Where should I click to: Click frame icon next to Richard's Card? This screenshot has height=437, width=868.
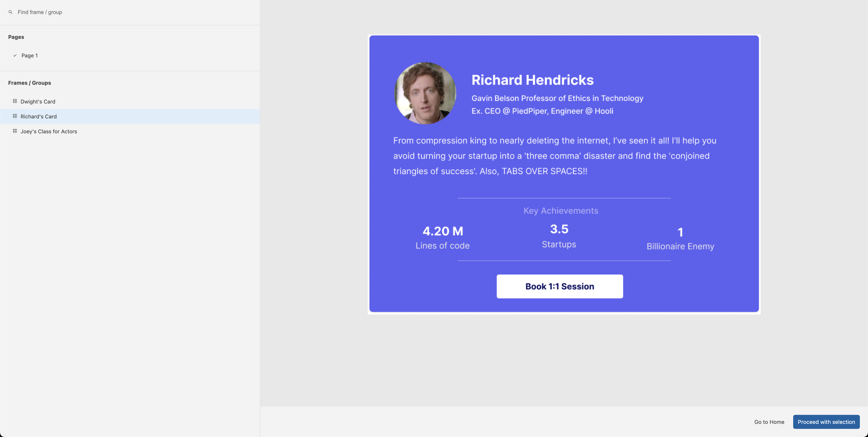[x=15, y=116]
